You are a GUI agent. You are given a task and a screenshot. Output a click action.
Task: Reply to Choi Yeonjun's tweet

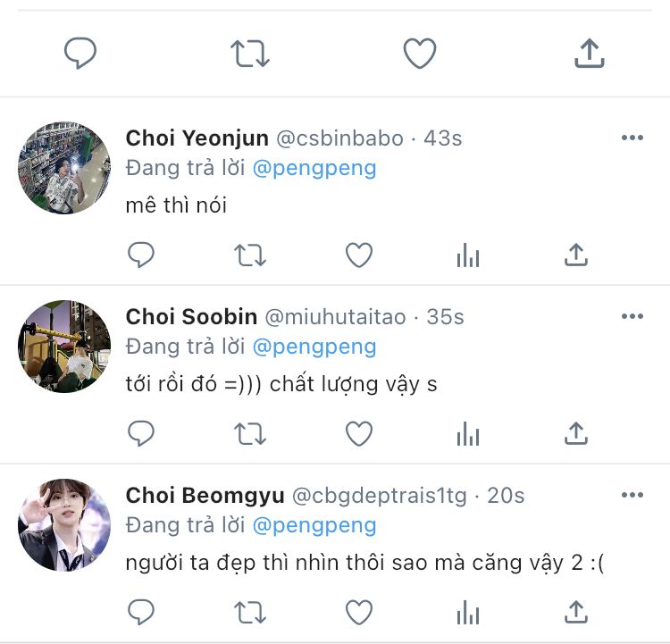[x=141, y=255]
